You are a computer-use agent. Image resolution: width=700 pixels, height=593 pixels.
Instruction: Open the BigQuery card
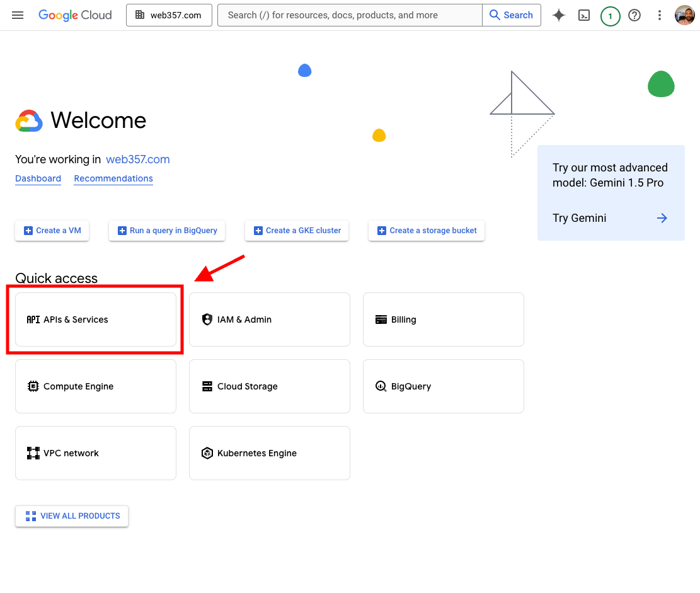[x=444, y=386]
